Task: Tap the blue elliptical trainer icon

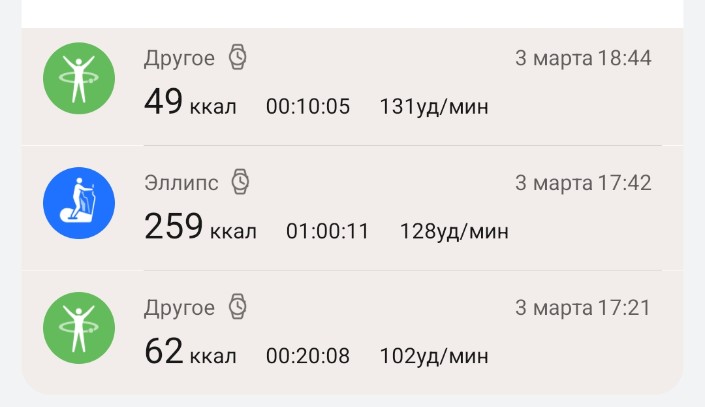Action: pyautogui.click(x=79, y=203)
